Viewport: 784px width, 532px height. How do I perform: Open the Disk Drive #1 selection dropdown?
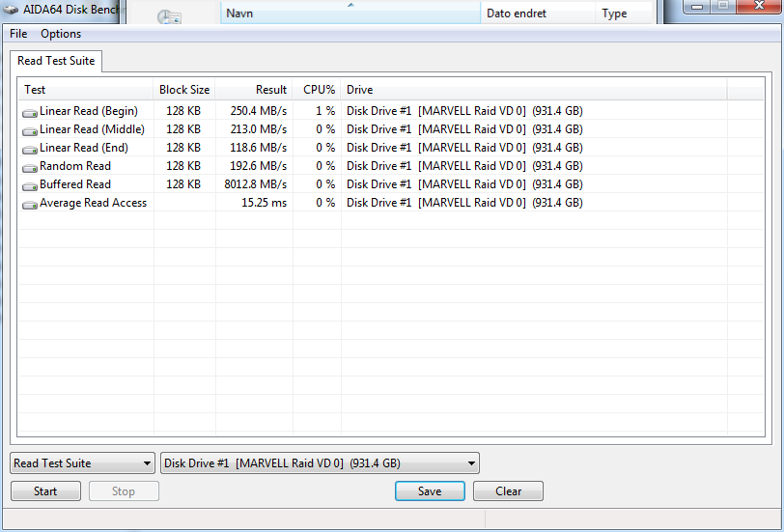[x=320, y=463]
